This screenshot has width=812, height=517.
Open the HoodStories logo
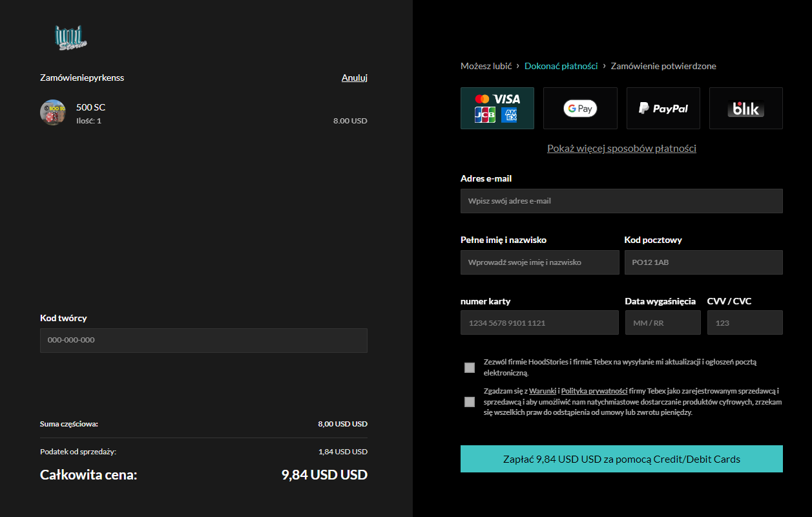(71, 38)
